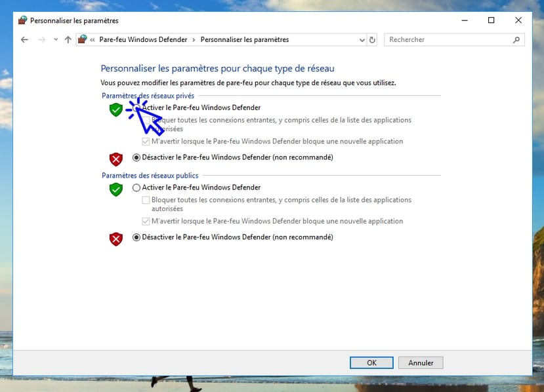Click red shield icon in public networks
544x392 pixels.
point(116,239)
